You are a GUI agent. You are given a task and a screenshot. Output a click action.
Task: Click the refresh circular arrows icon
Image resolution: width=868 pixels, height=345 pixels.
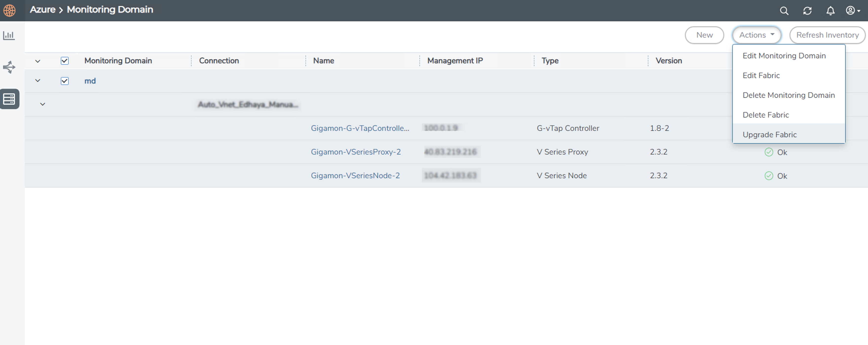coord(807,11)
